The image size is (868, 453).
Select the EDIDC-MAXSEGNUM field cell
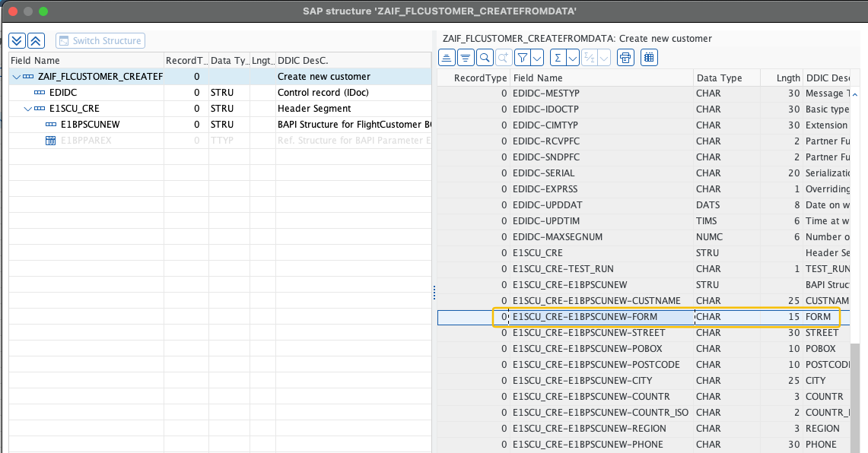[602, 237]
